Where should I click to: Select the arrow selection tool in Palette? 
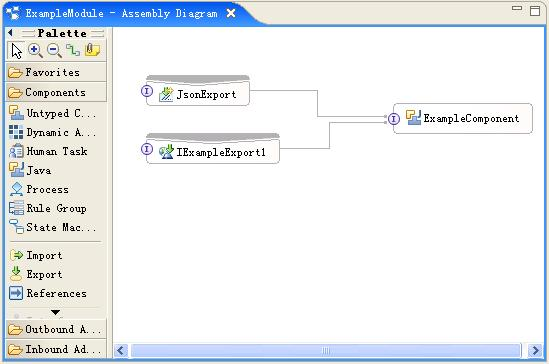[x=16, y=51]
